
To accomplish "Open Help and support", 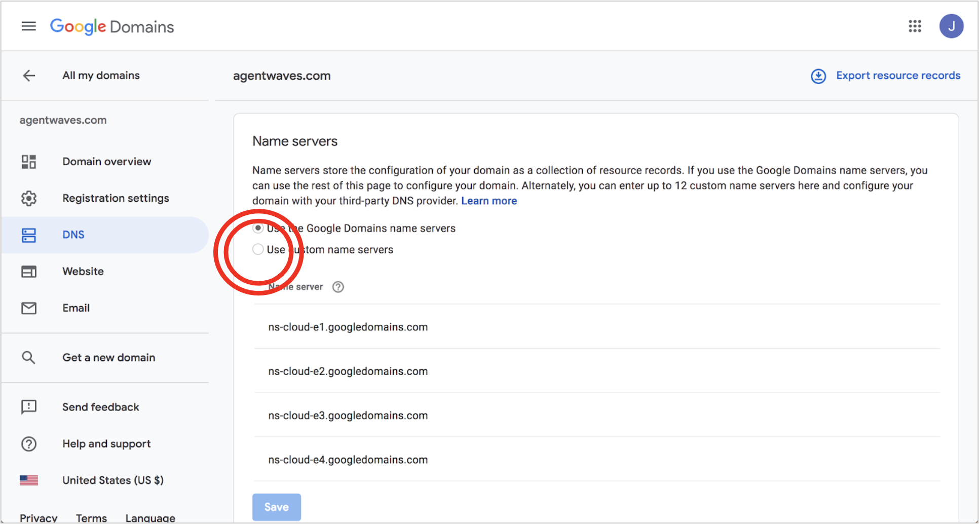I will tap(106, 443).
